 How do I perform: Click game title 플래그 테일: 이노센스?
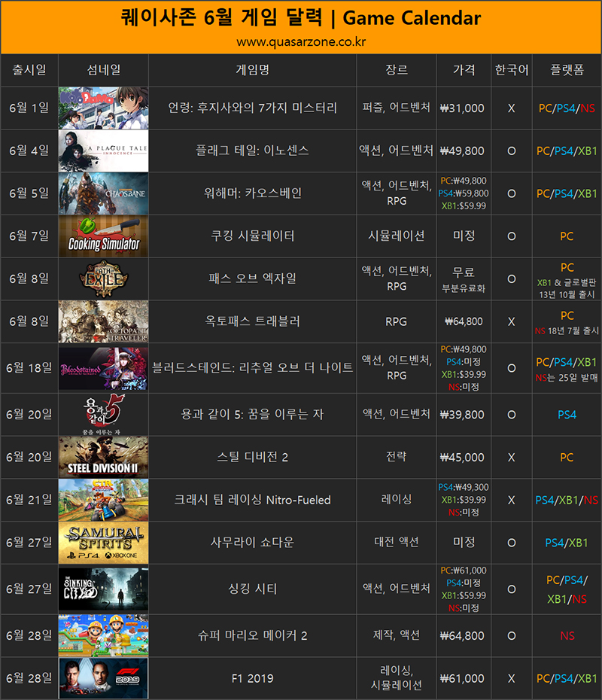[x=253, y=151]
